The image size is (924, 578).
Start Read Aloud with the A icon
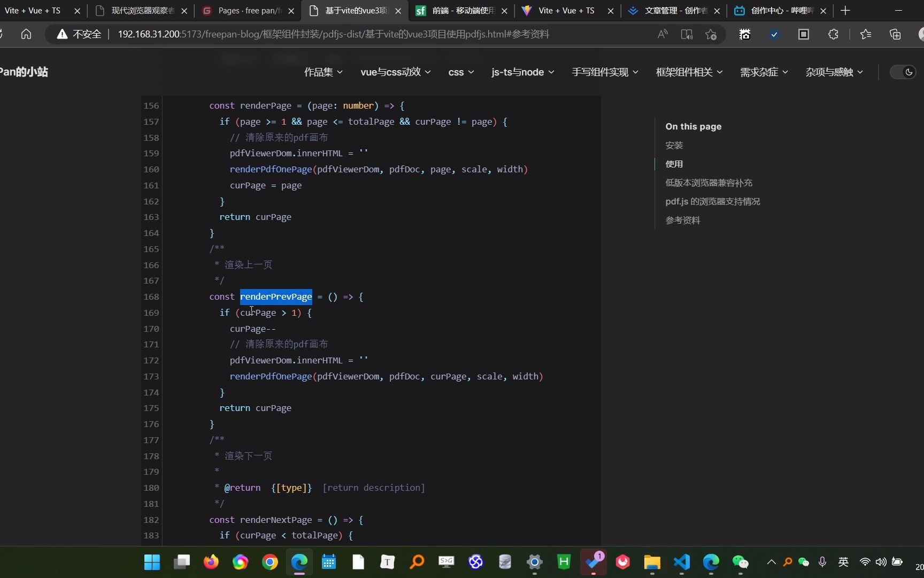(662, 34)
